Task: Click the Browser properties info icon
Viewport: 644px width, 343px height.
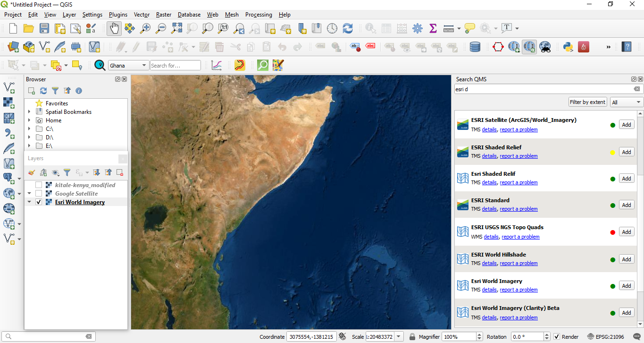Action: pos(79,90)
